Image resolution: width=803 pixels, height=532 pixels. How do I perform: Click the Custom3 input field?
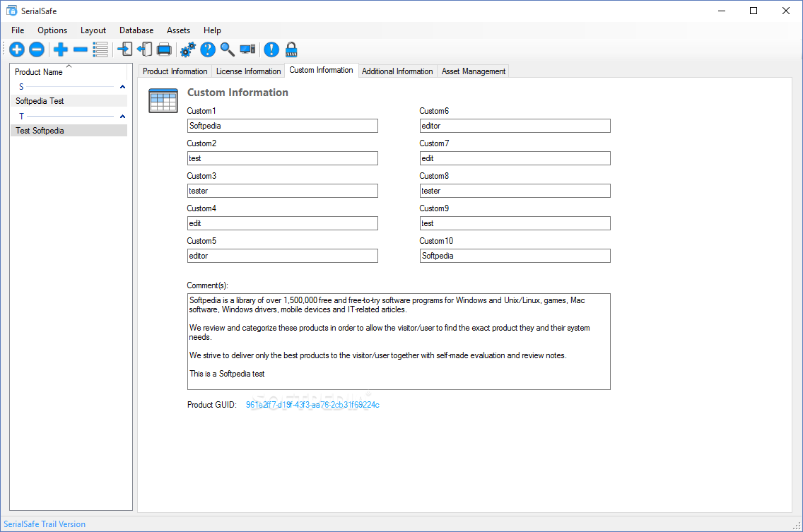click(x=283, y=191)
